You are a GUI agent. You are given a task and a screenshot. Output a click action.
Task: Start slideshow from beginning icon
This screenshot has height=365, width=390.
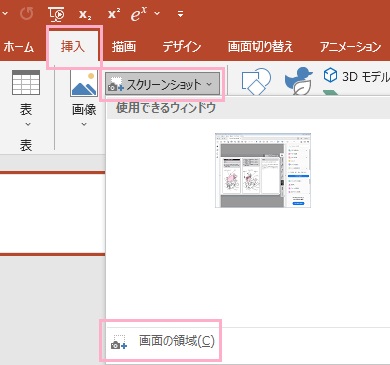[x=56, y=14]
